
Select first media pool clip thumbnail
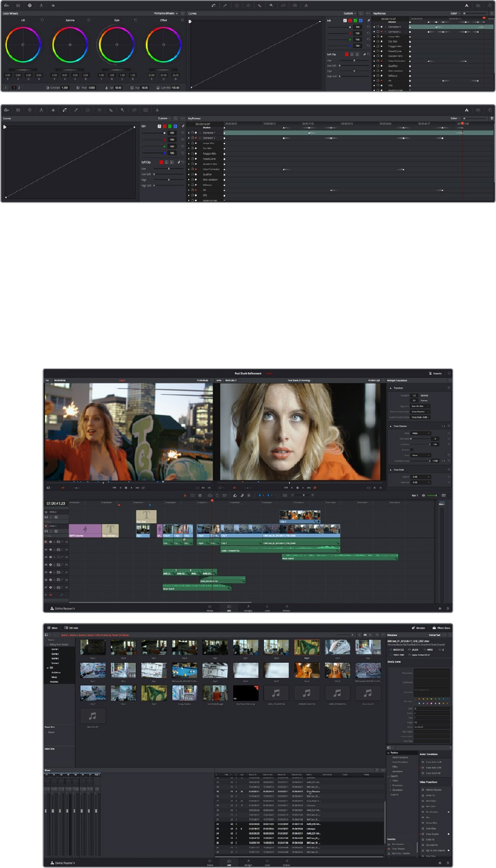click(x=93, y=647)
